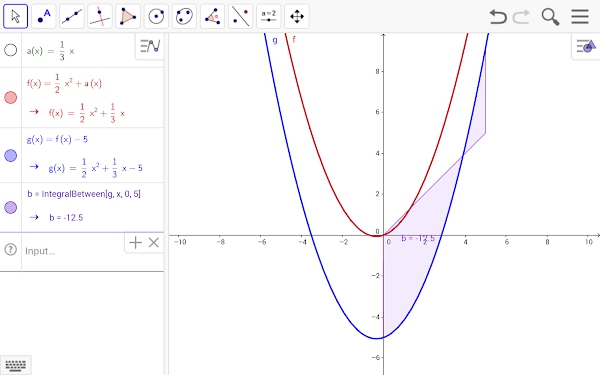
Task: Choose the Slider a=2 tool
Action: [269, 16]
